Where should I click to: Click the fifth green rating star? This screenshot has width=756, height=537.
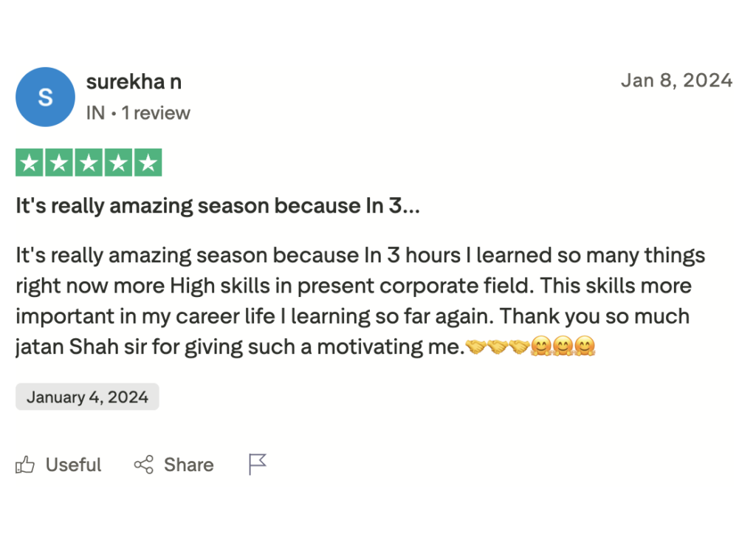click(x=148, y=163)
